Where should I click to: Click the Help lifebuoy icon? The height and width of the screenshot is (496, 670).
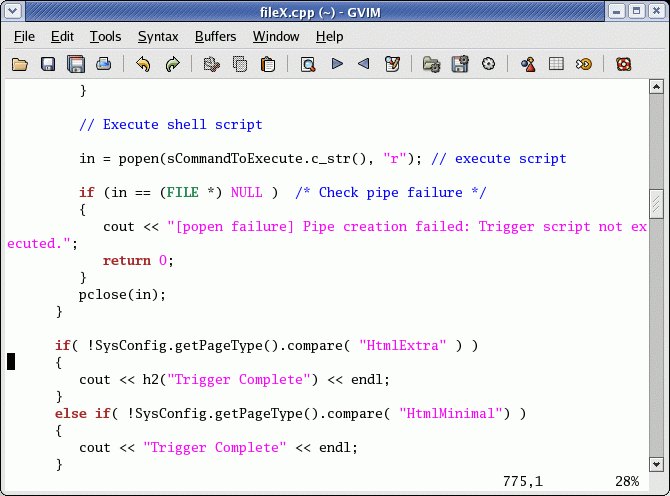click(x=623, y=65)
